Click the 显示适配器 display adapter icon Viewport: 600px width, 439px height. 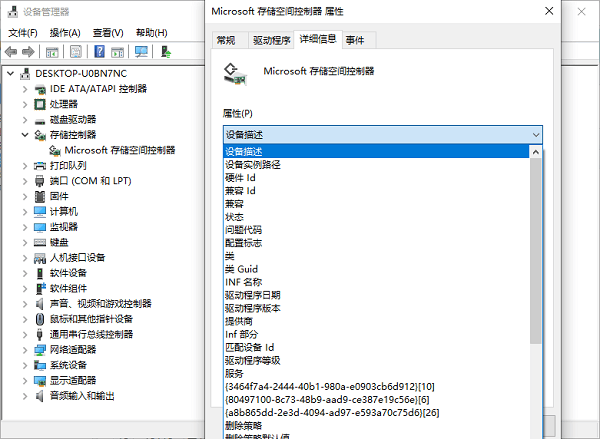point(40,380)
